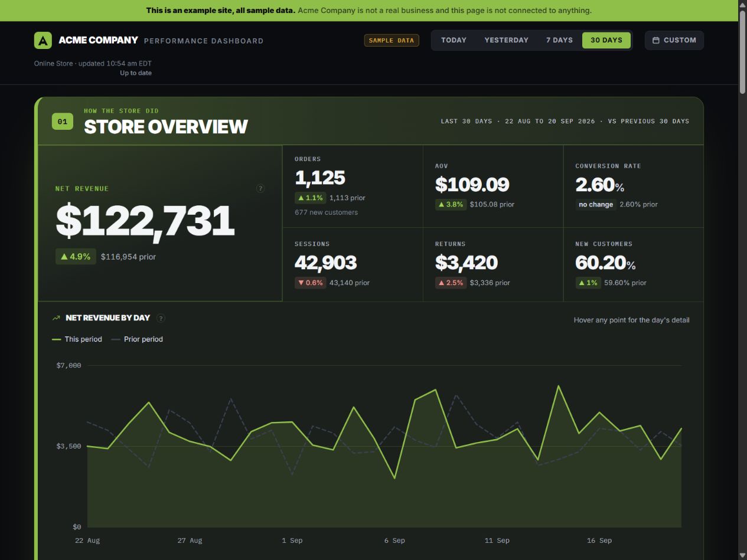
Task: Click the Sessions value 42,903
Action: 326,263
